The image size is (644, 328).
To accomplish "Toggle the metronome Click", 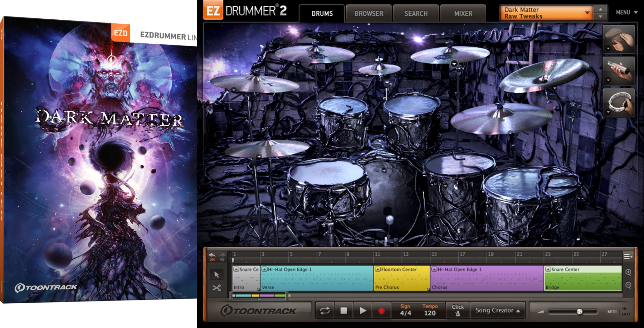I will [458, 310].
